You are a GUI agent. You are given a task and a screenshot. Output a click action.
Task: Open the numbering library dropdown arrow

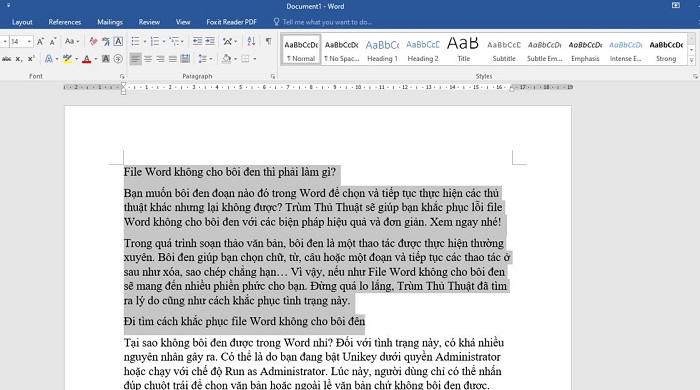(164, 42)
